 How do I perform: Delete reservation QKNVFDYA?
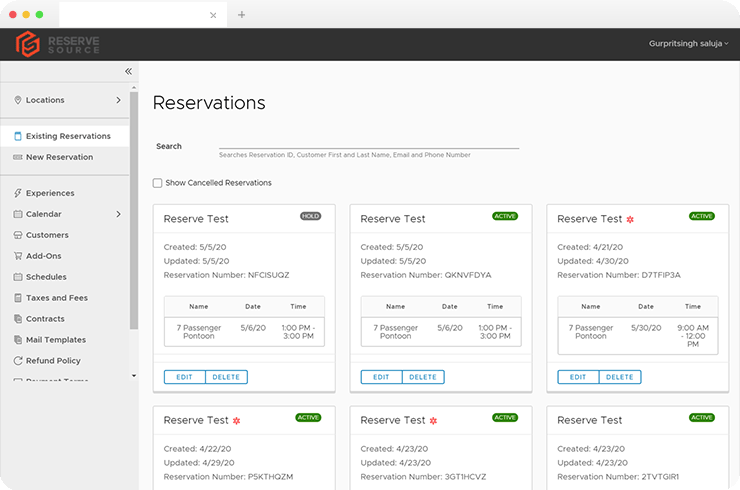(423, 377)
